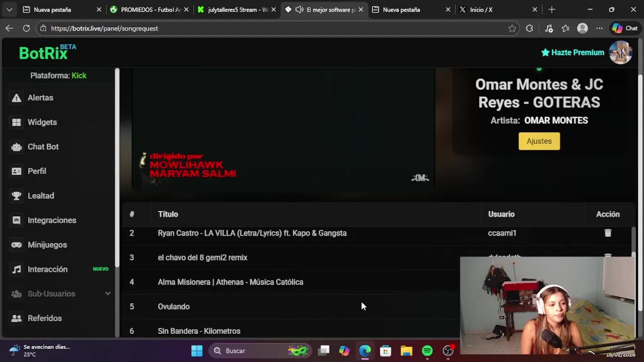Open the Perfil sidebar icon
644x362 pixels.
point(17,171)
